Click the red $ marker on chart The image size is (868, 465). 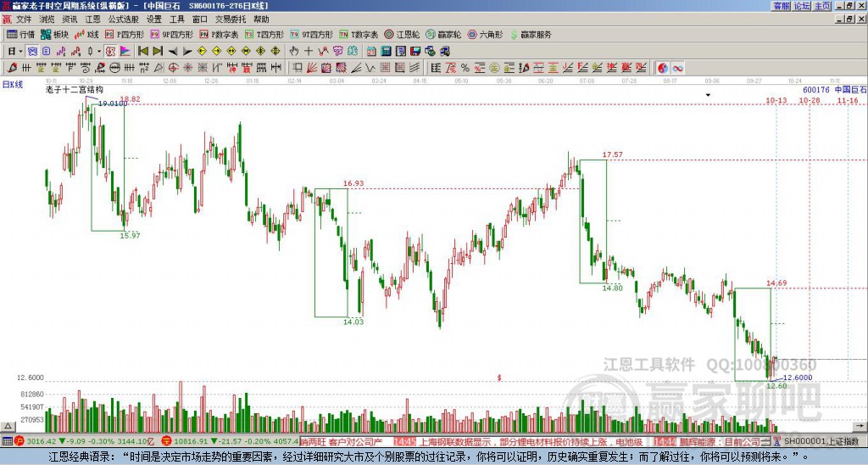[499, 378]
